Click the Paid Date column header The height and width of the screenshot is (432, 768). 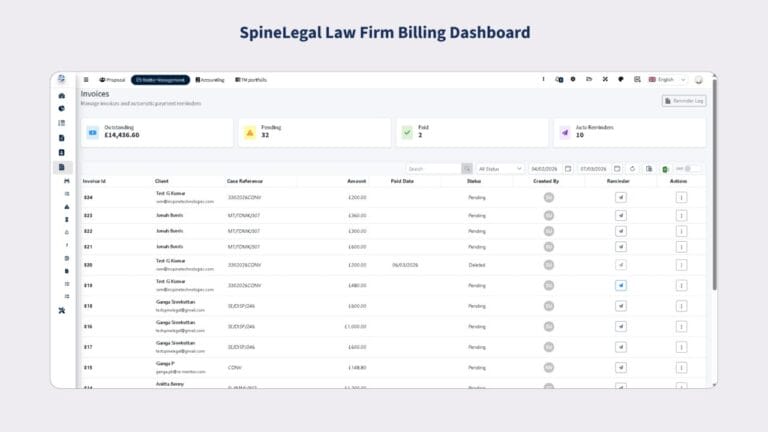pos(402,181)
